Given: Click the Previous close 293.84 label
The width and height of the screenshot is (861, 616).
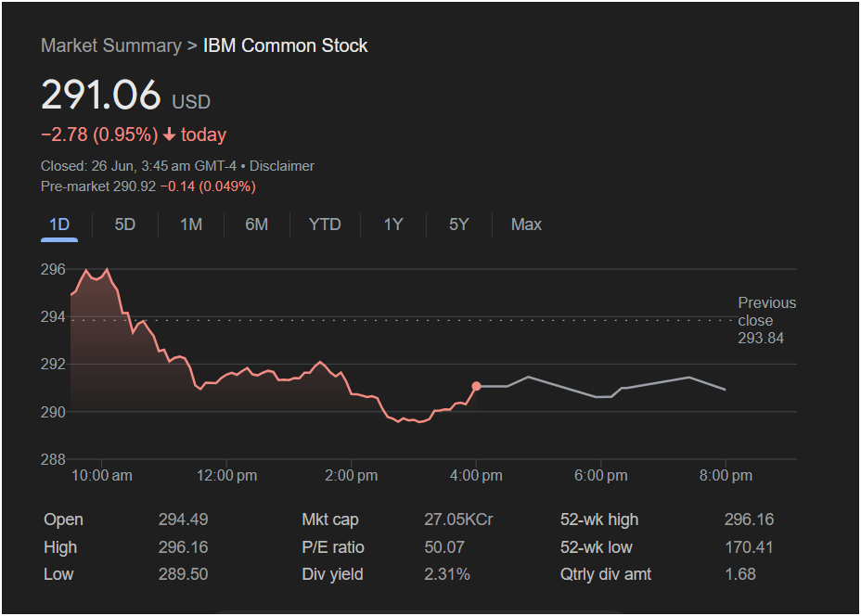Looking at the screenshot, I should (766, 320).
